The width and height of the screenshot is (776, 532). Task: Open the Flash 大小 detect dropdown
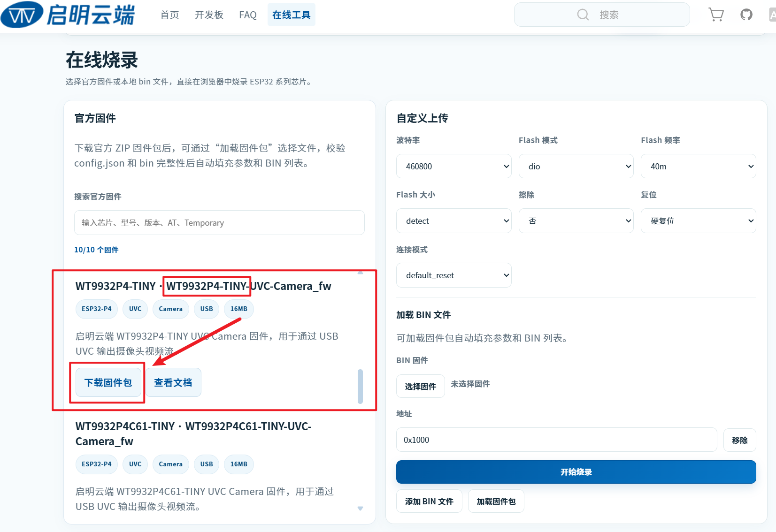[454, 221]
